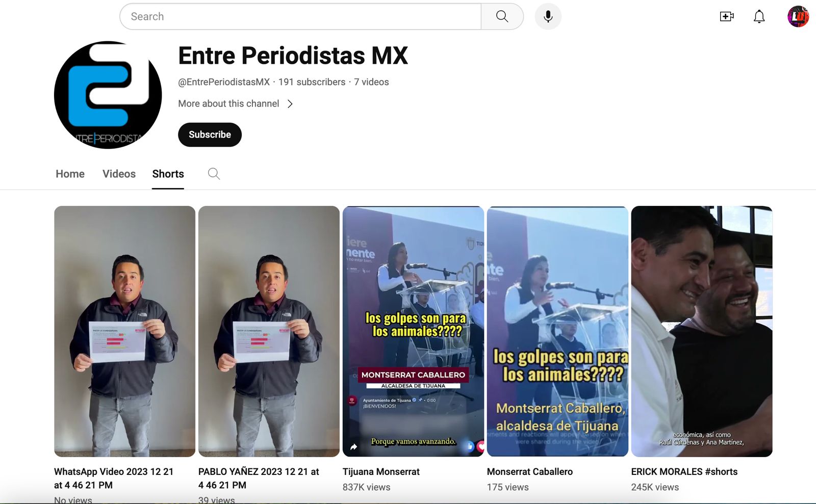Viewport: 816px width, 504px height.
Task: Open the Monserrat Caballero short thumbnail
Action: tap(557, 331)
